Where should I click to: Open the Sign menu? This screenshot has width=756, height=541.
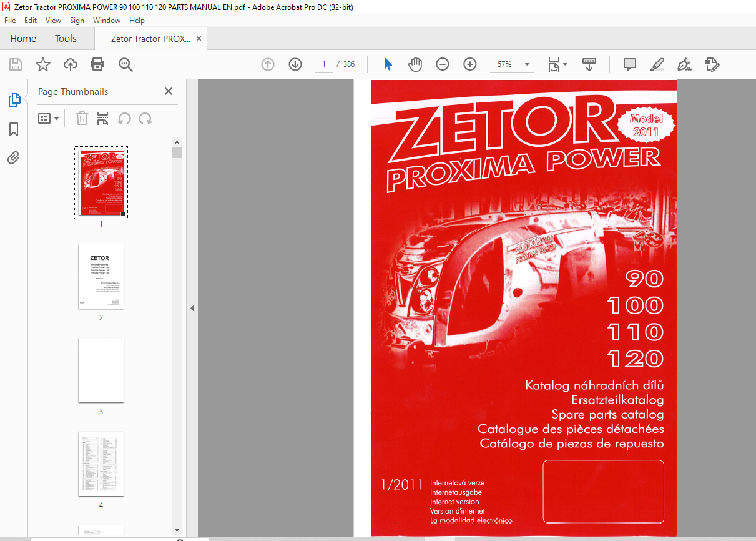(77, 21)
